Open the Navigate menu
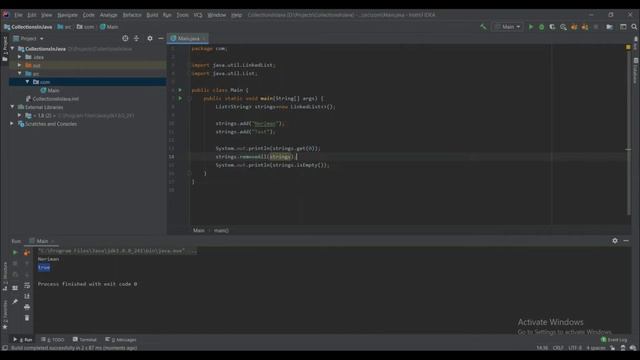 pos(67,15)
